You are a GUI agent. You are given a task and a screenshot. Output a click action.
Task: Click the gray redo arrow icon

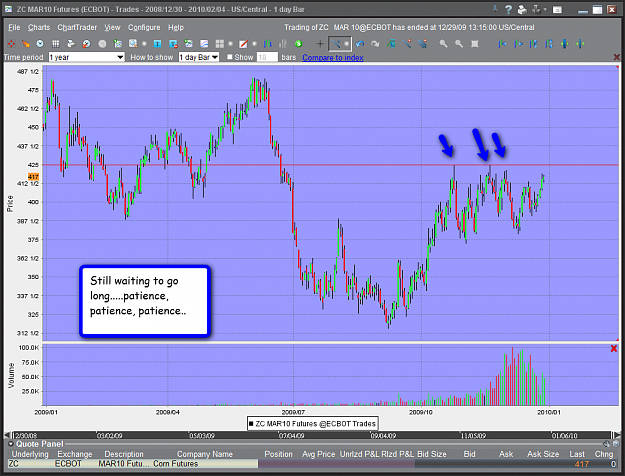(x=375, y=44)
